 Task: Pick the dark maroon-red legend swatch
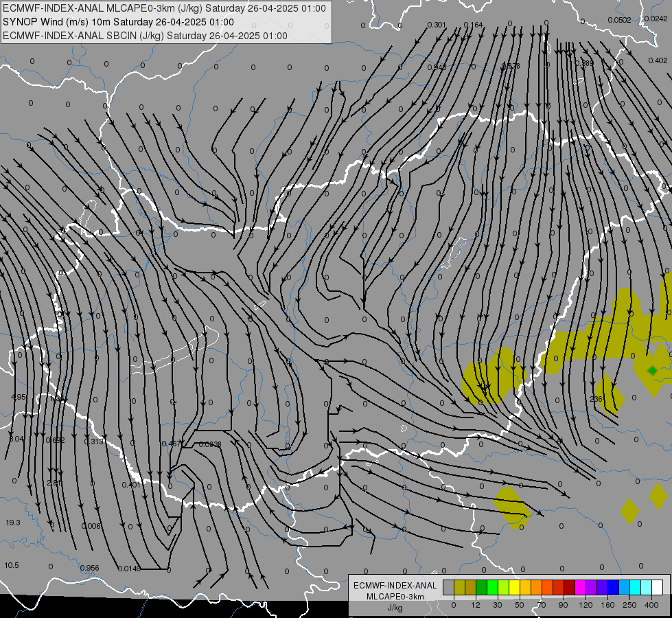(x=569, y=587)
